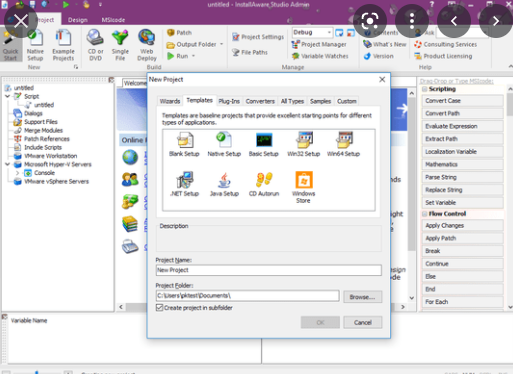Select the Basic Setup template
This screenshot has width=513, height=374.
pyautogui.click(x=264, y=144)
